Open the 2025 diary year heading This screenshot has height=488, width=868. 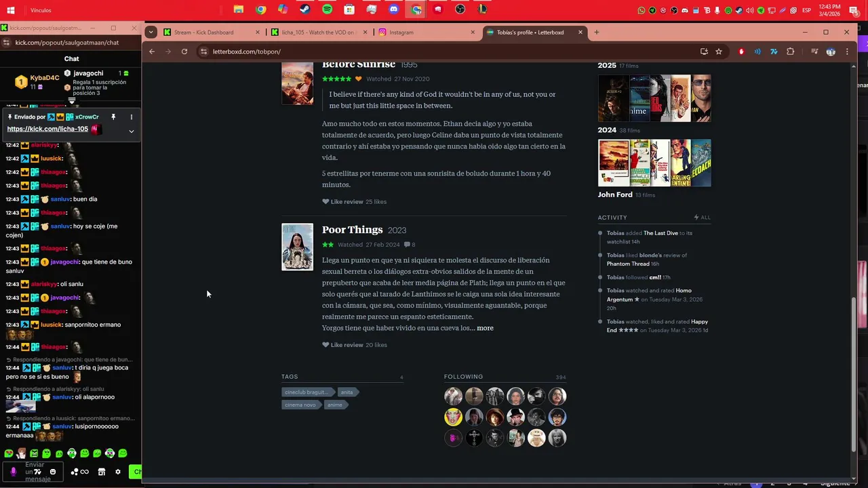[x=607, y=66]
